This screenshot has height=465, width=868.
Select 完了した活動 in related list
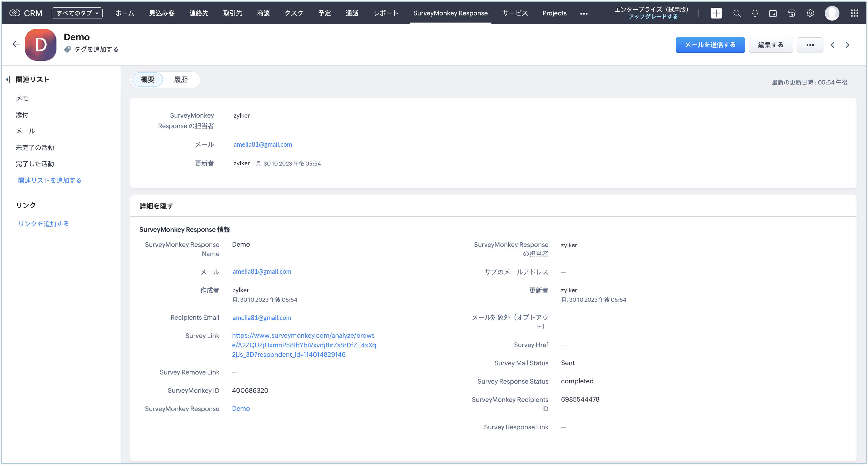click(x=35, y=164)
